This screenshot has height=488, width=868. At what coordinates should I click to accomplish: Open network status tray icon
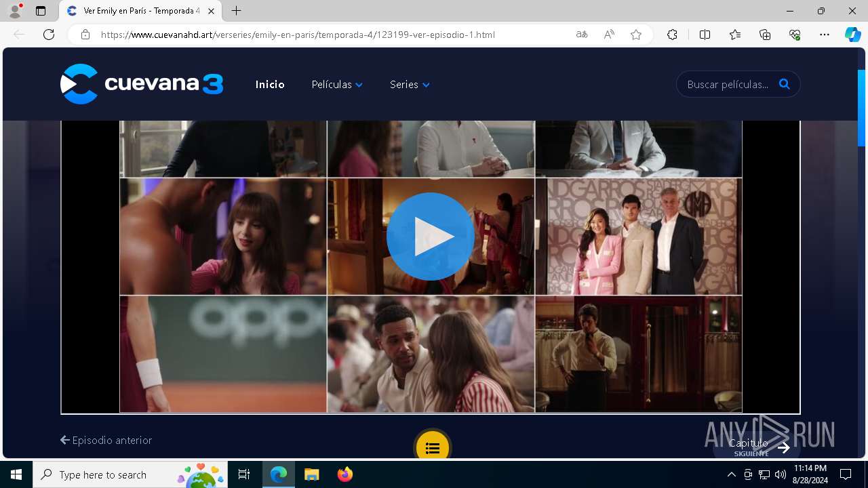coord(764,474)
